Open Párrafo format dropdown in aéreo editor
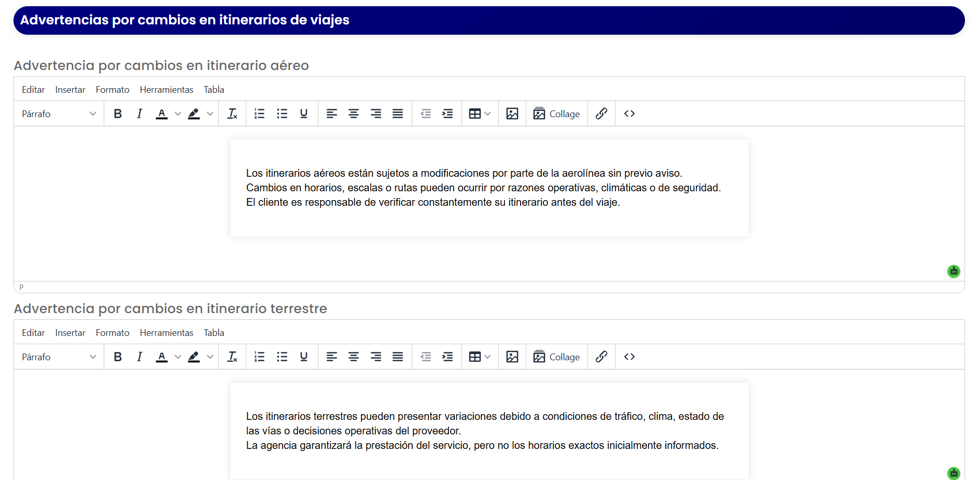This screenshot has height=480, width=980. (x=59, y=114)
